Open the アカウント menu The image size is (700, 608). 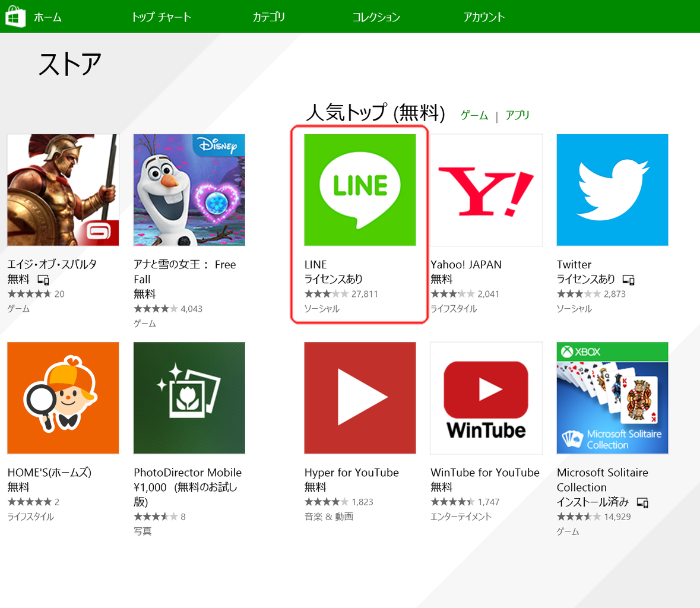[x=484, y=17]
